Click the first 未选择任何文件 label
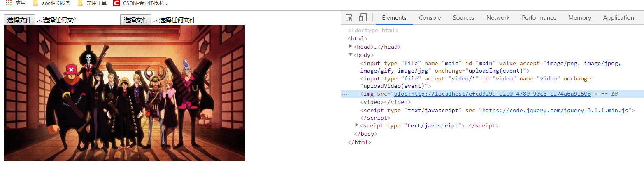The image size is (644, 177). click(x=58, y=20)
